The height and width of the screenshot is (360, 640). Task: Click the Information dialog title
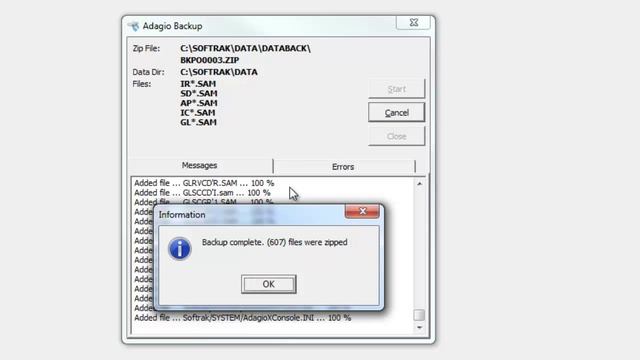tap(182, 215)
